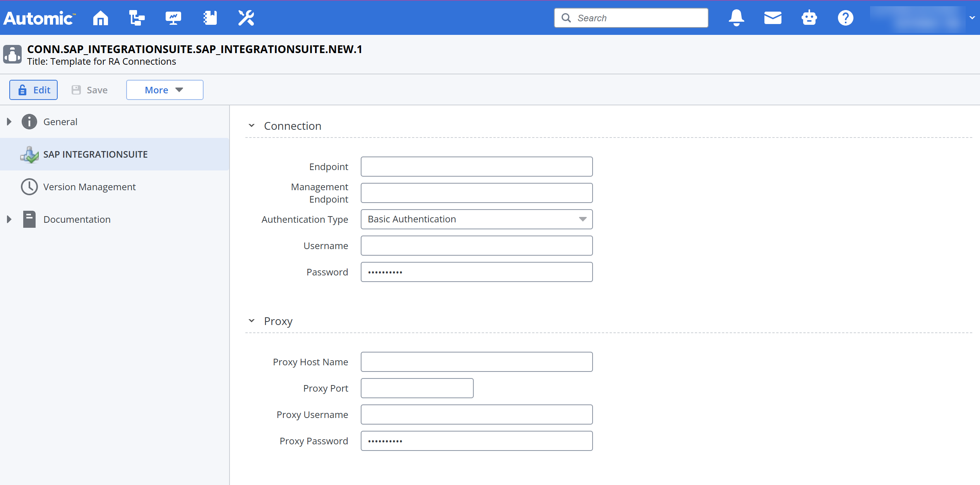The image size is (980, 485).
Task: Open the Administration tools icon
Action: coord(246,18)
